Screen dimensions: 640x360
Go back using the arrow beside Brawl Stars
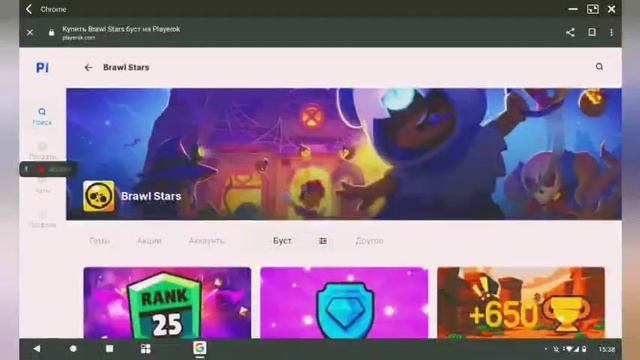(x=88, y=68)
